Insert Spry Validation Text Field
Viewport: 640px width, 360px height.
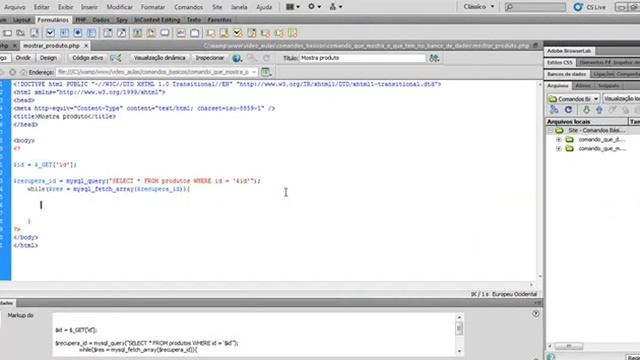tap(211, 33)
